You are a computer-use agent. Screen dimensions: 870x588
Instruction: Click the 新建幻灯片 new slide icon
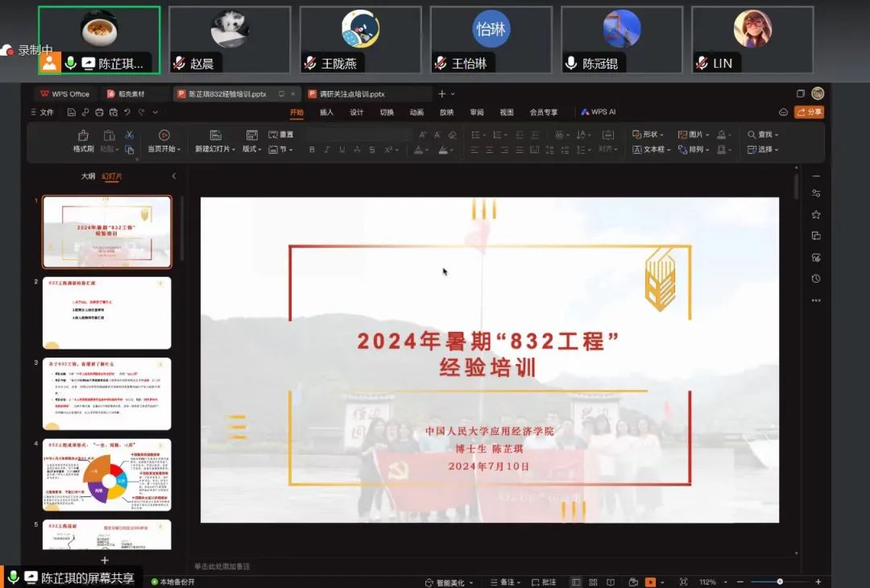click(215, 135)
